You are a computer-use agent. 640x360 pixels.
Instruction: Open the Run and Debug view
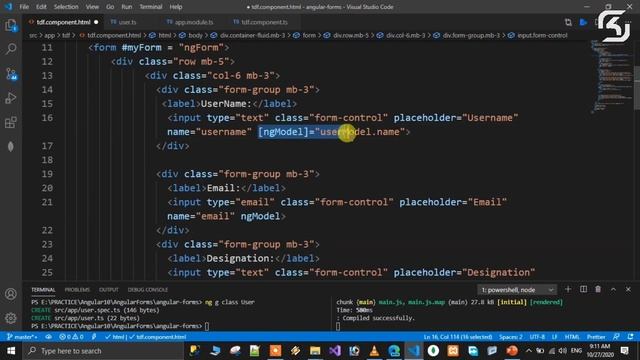11,98
